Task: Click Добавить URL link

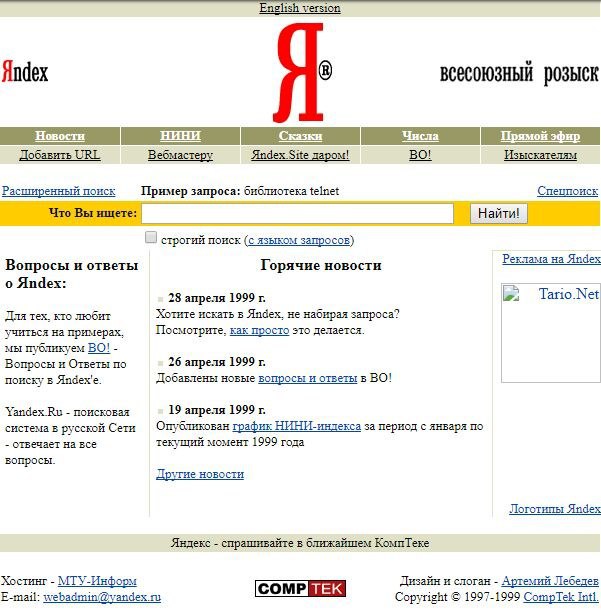Action: (60, 155)
